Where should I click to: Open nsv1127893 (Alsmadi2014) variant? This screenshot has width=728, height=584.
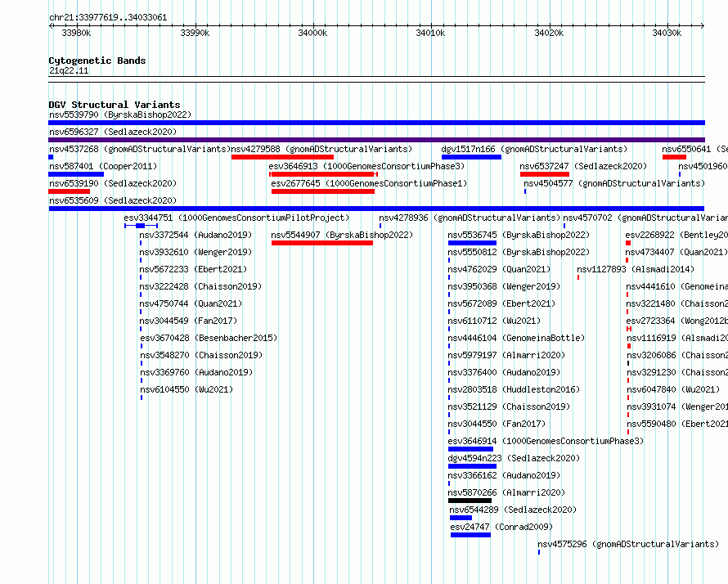point(636,269)
